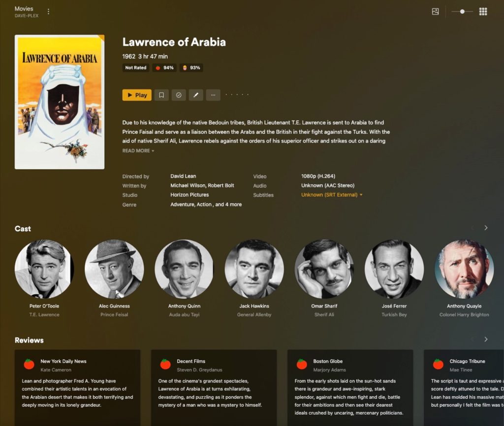Open director David Lean link

(183, 176)
